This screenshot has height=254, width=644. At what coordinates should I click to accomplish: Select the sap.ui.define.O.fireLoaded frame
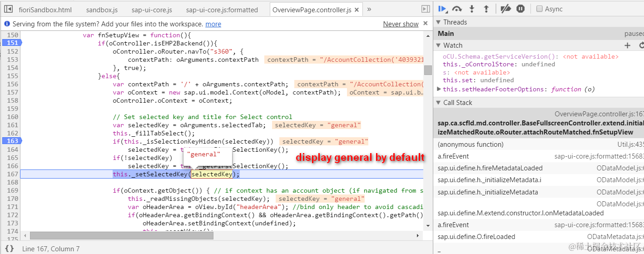539,237
